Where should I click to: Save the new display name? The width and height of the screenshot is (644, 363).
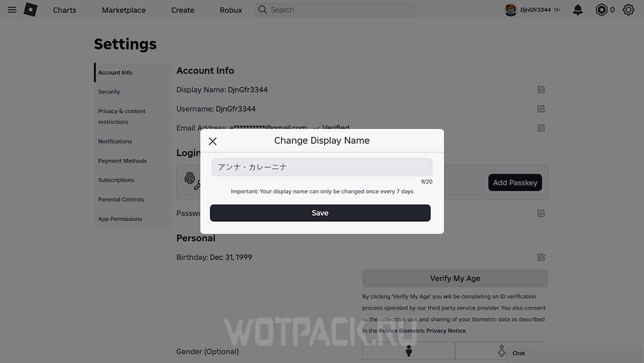click(320, 213)
